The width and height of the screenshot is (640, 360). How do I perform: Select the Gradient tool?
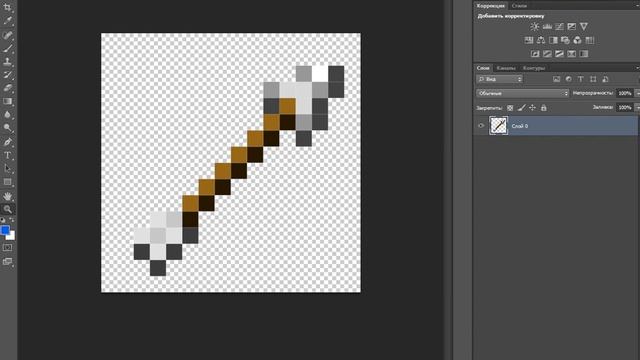click(x=7, y=101)
